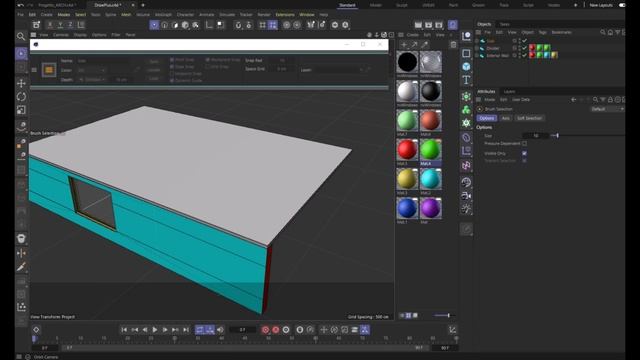The width and height of the screenshot is (640, 360).
Task: Switch to the Layers tab beside Attributes
Action: click(x=509, y=91)
